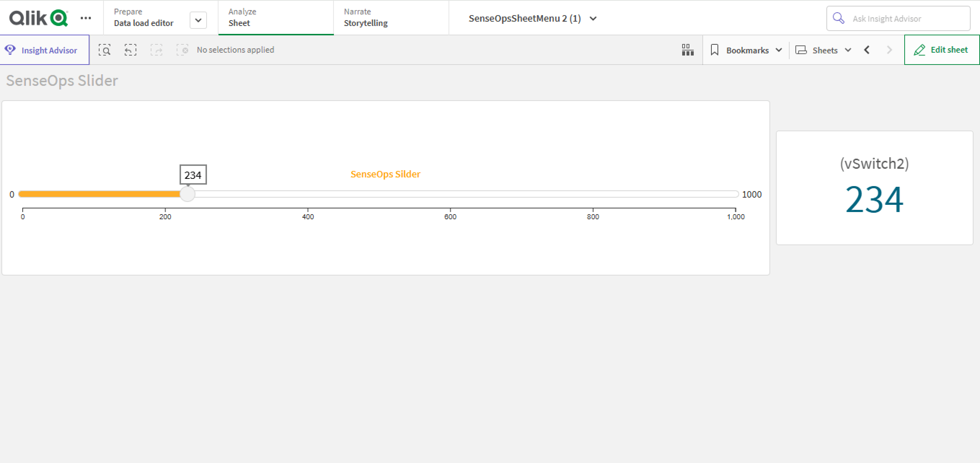
Task: Open the Sheets dropdown
Action: click(823, 50)
